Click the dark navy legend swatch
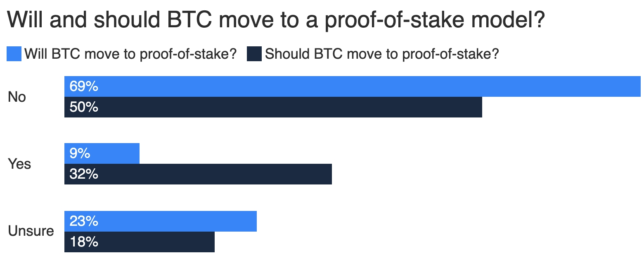Image resolution: width=644 pixels, height=268 pixels. (x=254, y=54)
